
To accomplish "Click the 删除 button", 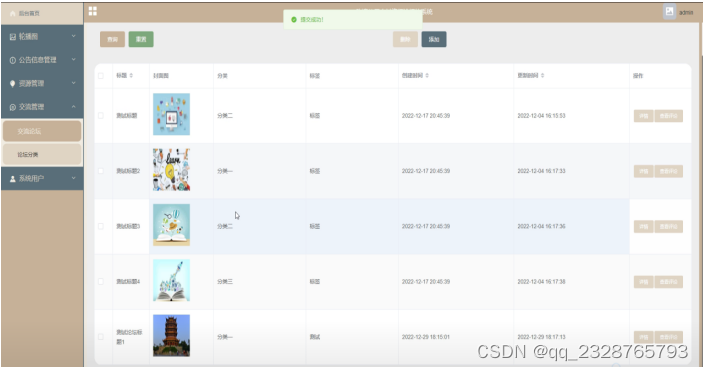I will [x=405, y=39].
